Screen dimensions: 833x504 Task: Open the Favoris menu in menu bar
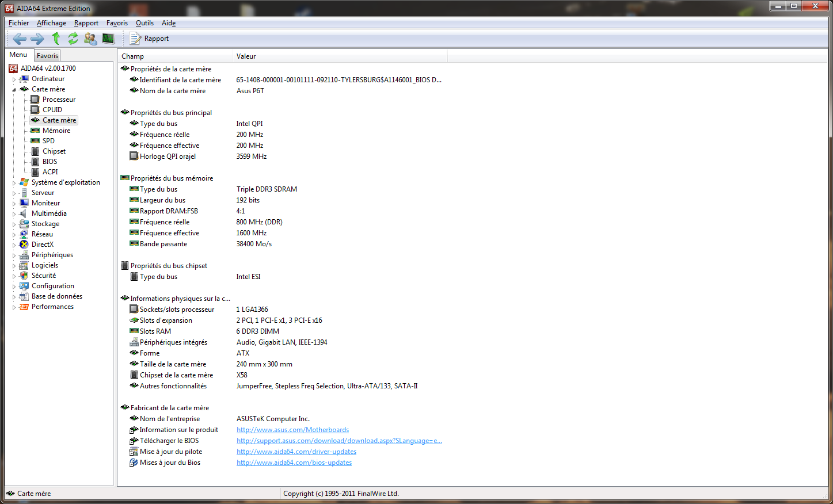click(117, 23)
